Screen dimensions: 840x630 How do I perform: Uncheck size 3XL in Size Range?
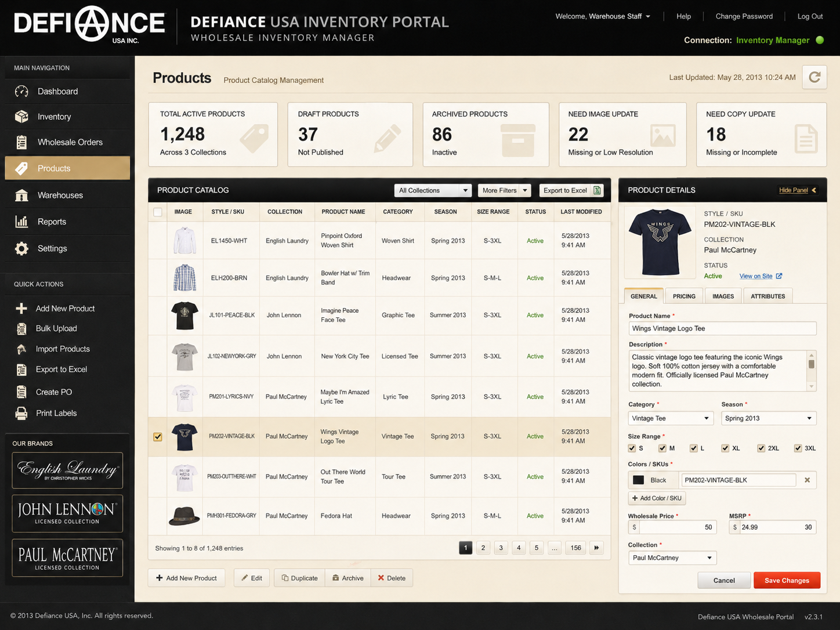click(798, 448)
